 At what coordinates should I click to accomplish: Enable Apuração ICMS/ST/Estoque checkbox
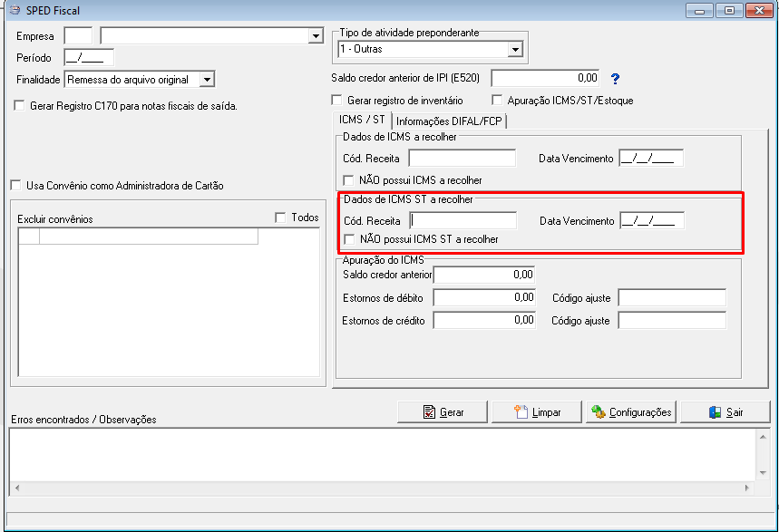click(497, 100)
